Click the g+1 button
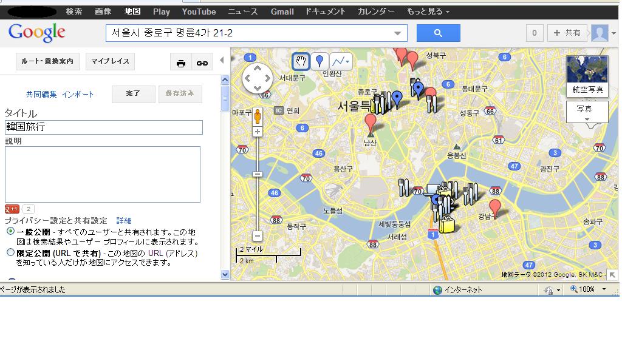The width and height of the screenshot is (622, 364). pos(12,209)
